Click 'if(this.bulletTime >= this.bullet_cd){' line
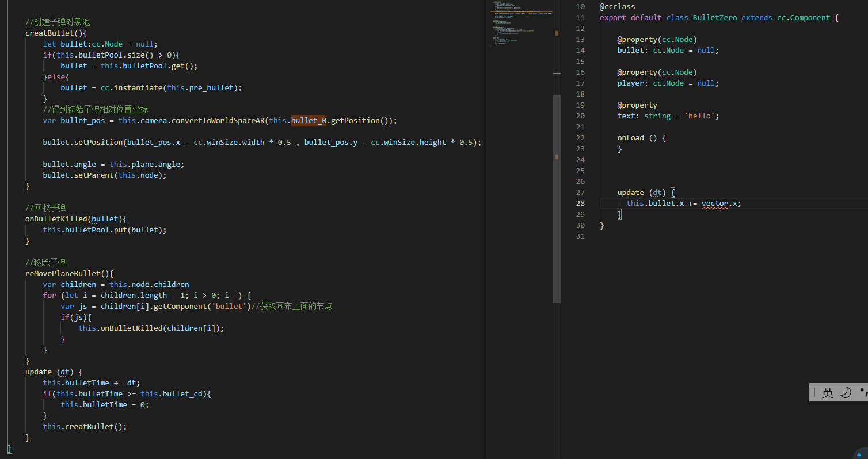This screenshot has height=459, width=868. (127, 394)
